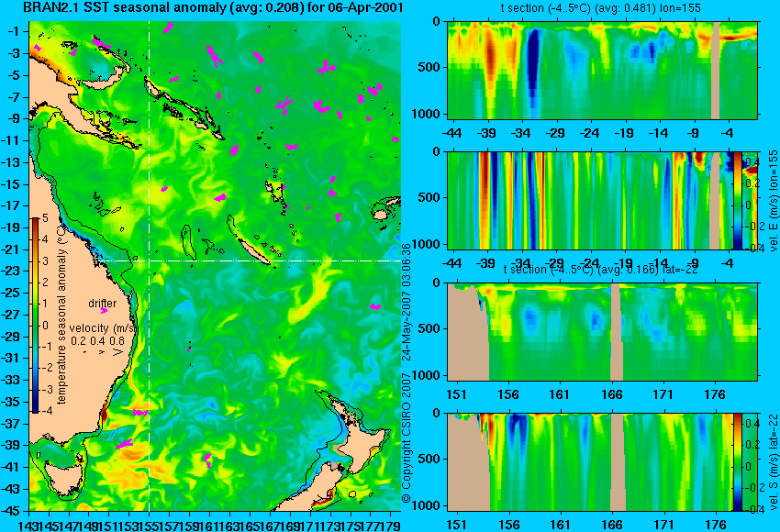This screenshot has width=780, height=532.
Task: Click the 'vel. S (m/s) lat=-22' axis label
Action: [773, 462]
